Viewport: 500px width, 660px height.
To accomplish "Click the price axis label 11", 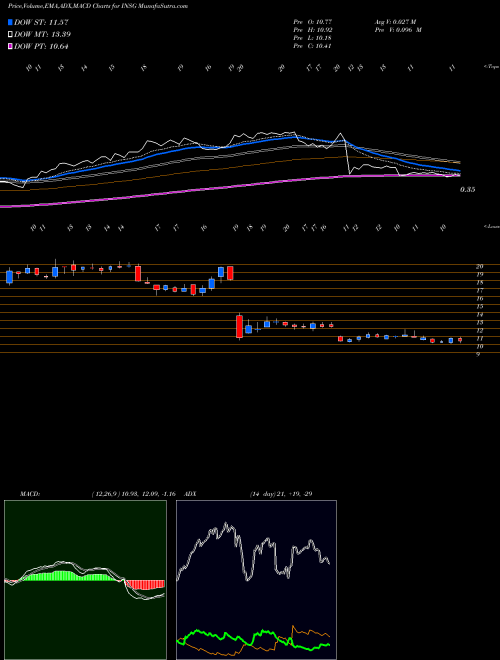I will (x=479, y=338).
